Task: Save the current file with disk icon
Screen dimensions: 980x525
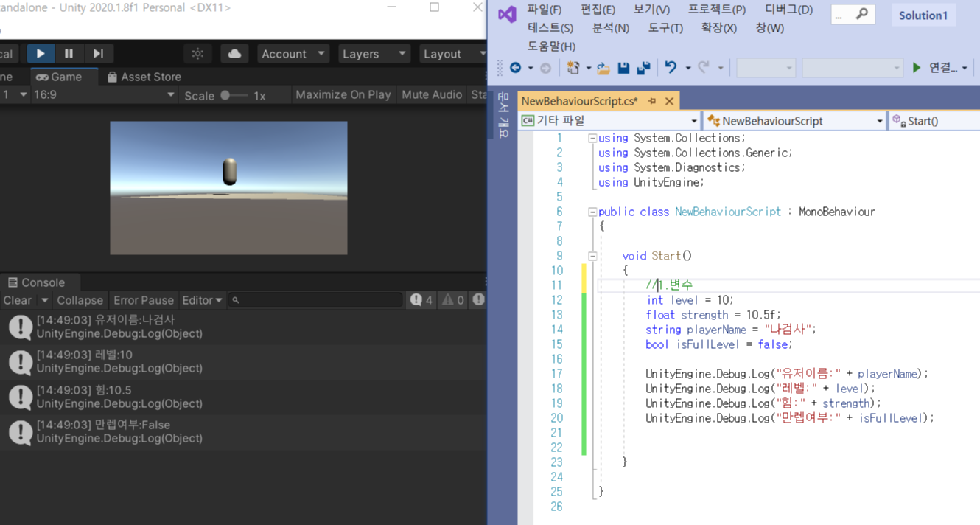Action: click(x=623, y=68)
